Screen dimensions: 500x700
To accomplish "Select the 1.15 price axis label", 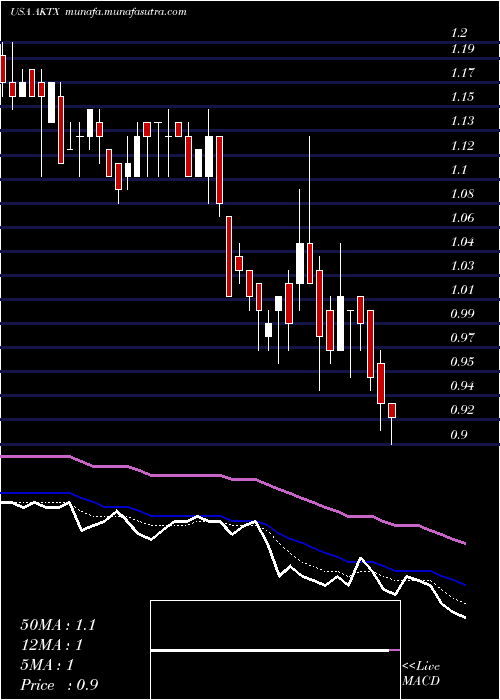I will point(463,97).
